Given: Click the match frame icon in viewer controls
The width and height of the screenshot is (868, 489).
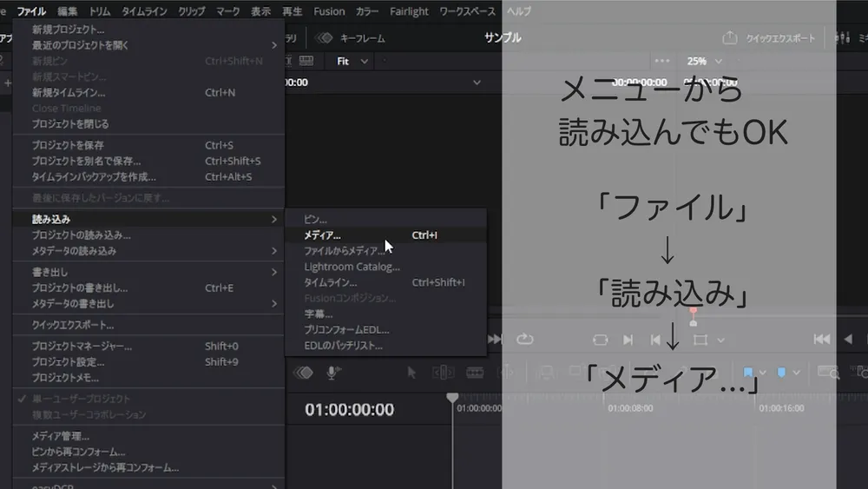Looking at the screenshot, I should 600,340.
